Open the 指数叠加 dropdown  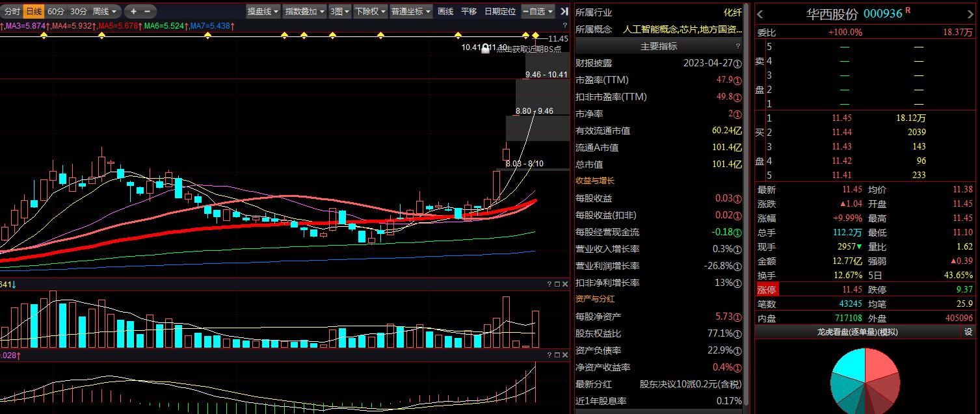[304, 12]
